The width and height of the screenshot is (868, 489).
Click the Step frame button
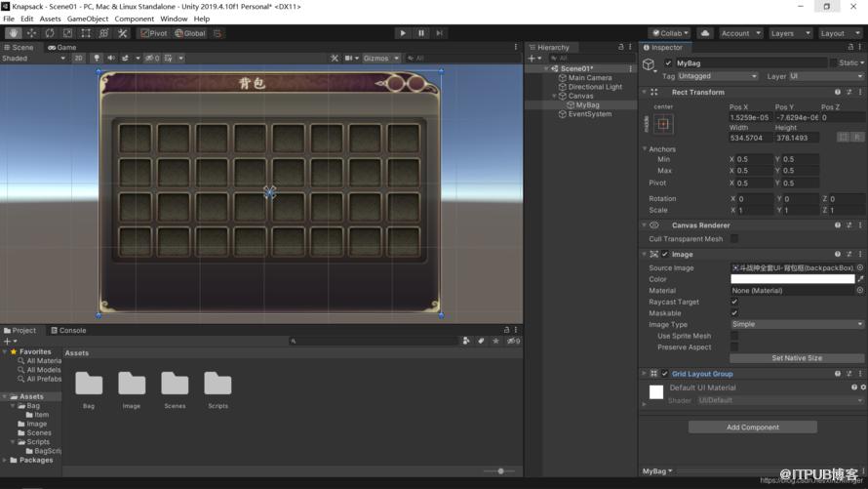pyautogui.click(x=440, y=33)
